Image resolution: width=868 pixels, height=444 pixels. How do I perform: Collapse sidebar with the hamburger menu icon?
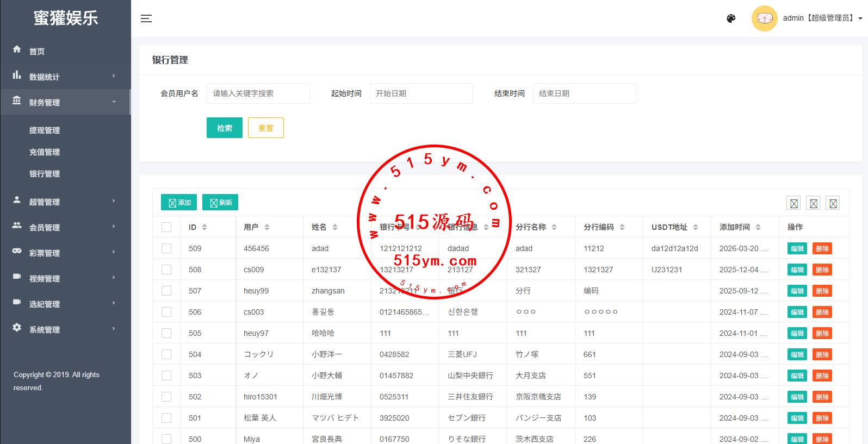click(146, 18)
